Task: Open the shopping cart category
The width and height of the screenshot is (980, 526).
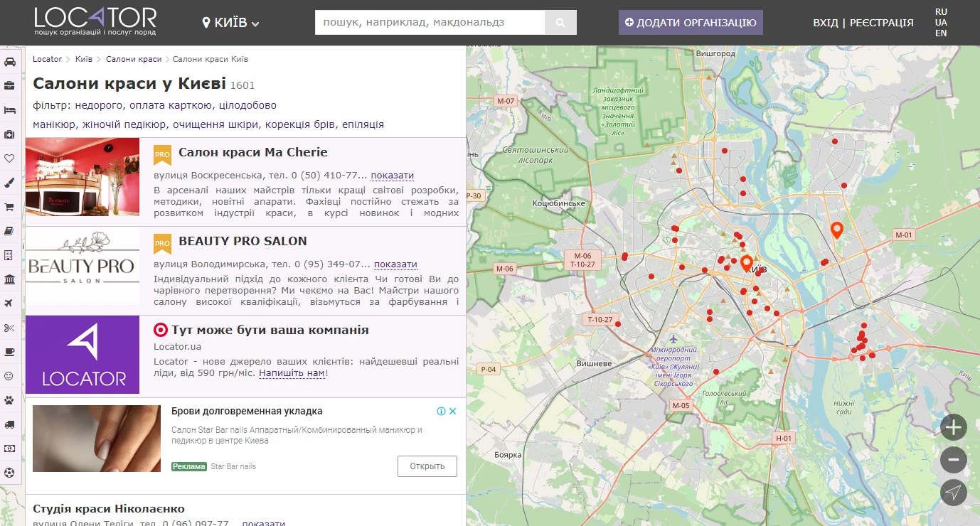Action: (9, 207)
